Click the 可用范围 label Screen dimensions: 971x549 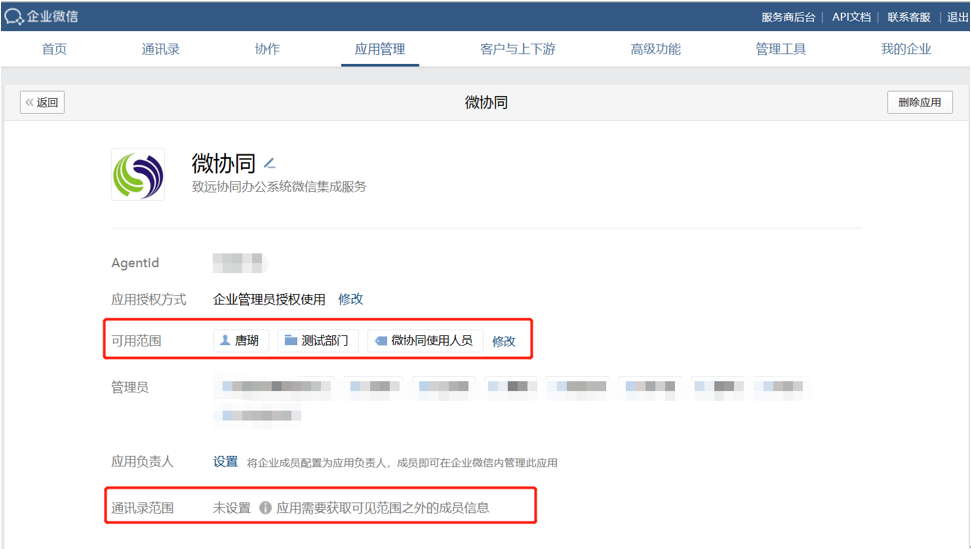pyautogui.click(x=136, y=341)
